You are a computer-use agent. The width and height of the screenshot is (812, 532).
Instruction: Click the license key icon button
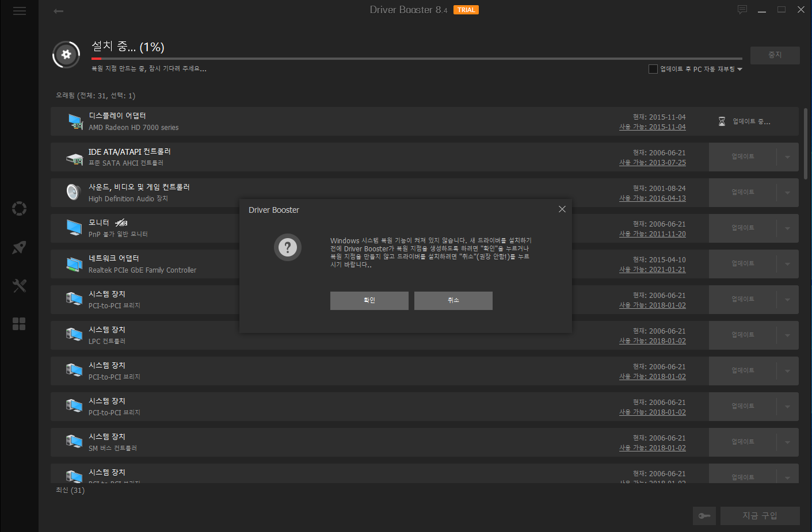(x=704, y=516)
